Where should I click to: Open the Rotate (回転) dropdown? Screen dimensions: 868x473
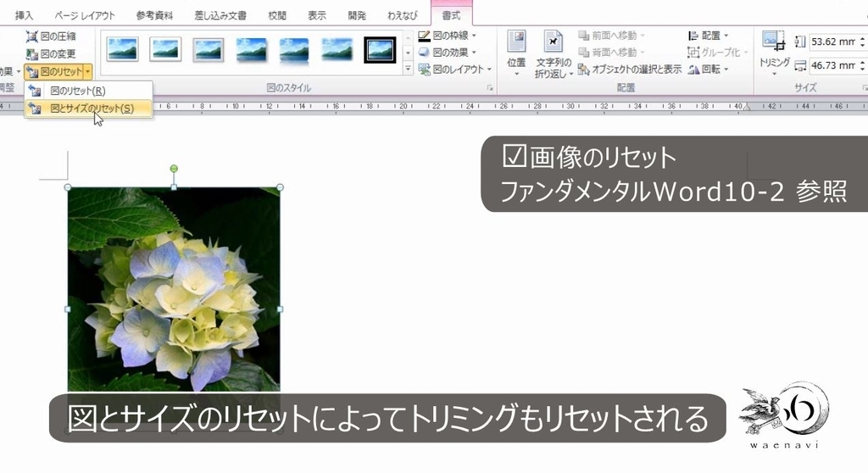point(709,70)
